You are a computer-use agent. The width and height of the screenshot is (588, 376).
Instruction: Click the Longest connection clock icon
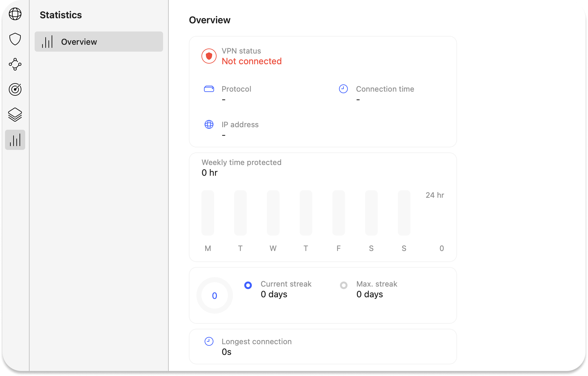pos(209,342)
